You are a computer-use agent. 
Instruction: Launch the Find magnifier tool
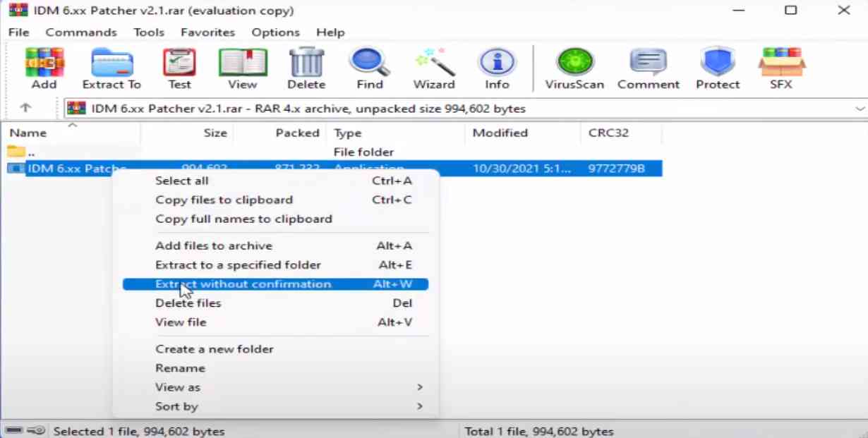(x=370, y=69)
